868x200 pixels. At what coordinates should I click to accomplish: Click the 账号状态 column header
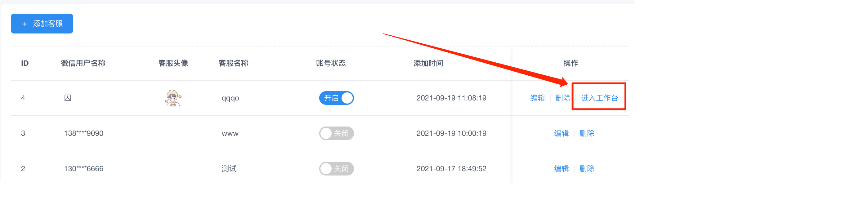point(331,63)
